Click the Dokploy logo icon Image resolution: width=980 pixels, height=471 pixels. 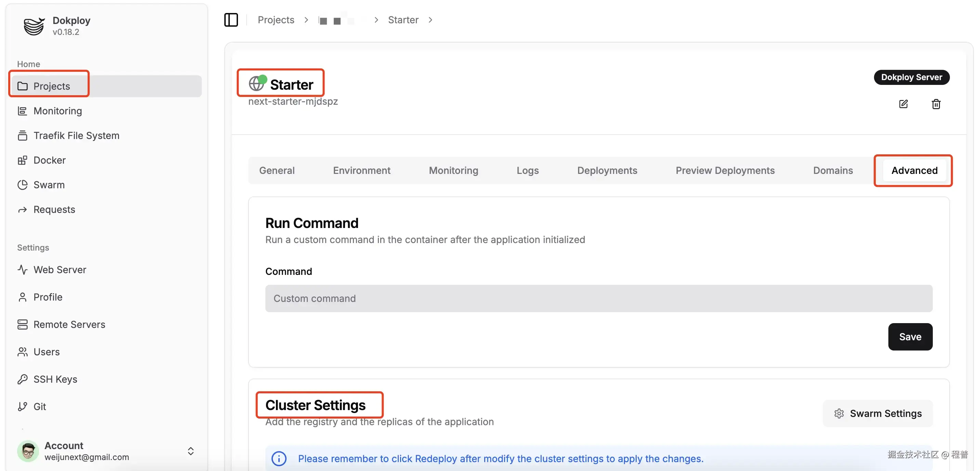point(34,26)
